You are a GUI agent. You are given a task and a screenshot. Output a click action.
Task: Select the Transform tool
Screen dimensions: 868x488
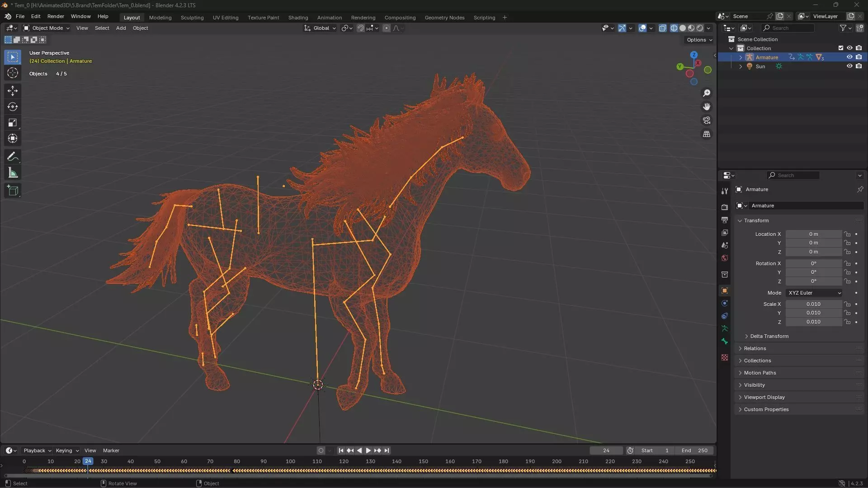(x=13, y=138)
